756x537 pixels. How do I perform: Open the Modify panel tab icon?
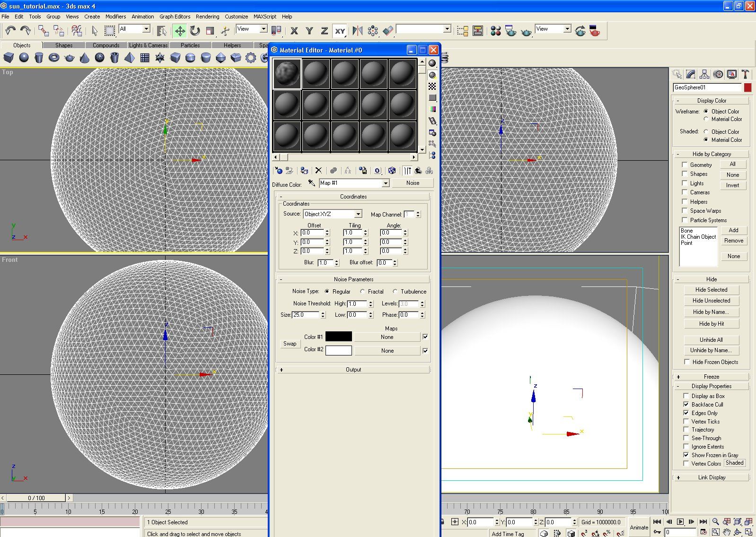point(691,74)
